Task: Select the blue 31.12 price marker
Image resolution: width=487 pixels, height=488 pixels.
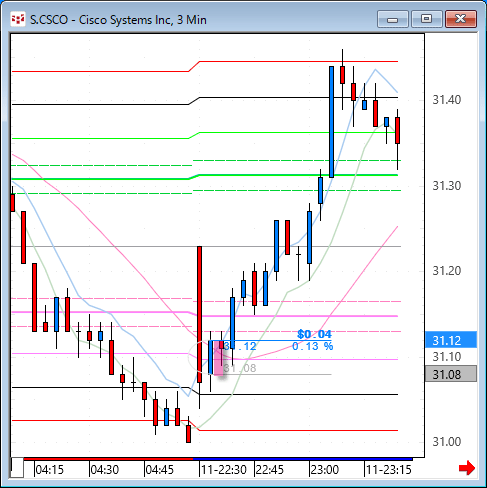Action: [451, 340]
